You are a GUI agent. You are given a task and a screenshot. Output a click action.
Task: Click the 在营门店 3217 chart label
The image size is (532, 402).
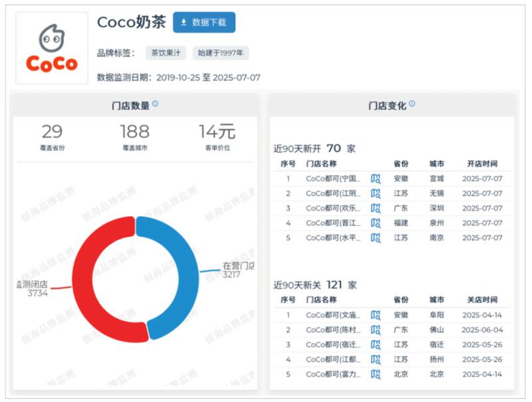[x=238, y=270]
